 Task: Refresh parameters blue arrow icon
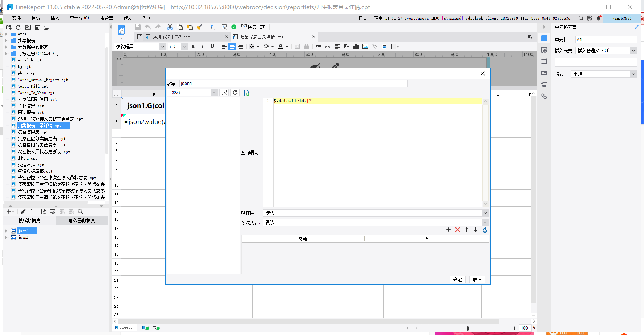485,230
